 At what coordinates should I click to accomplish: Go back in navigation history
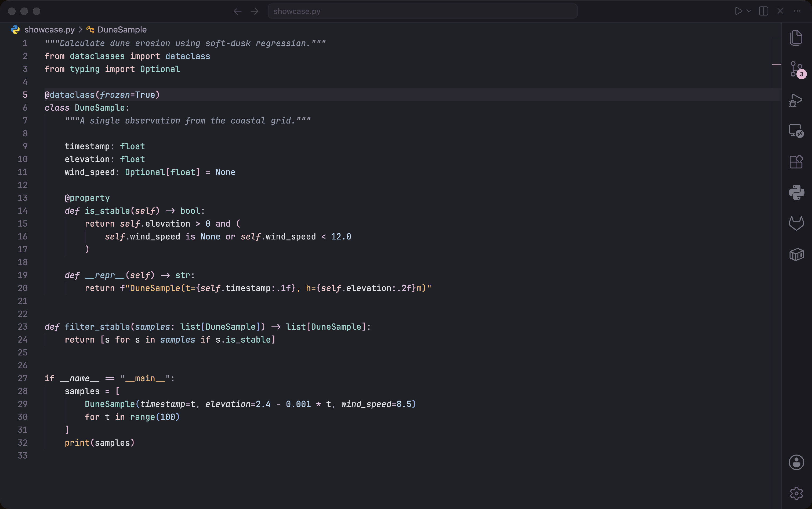[238, 12]
